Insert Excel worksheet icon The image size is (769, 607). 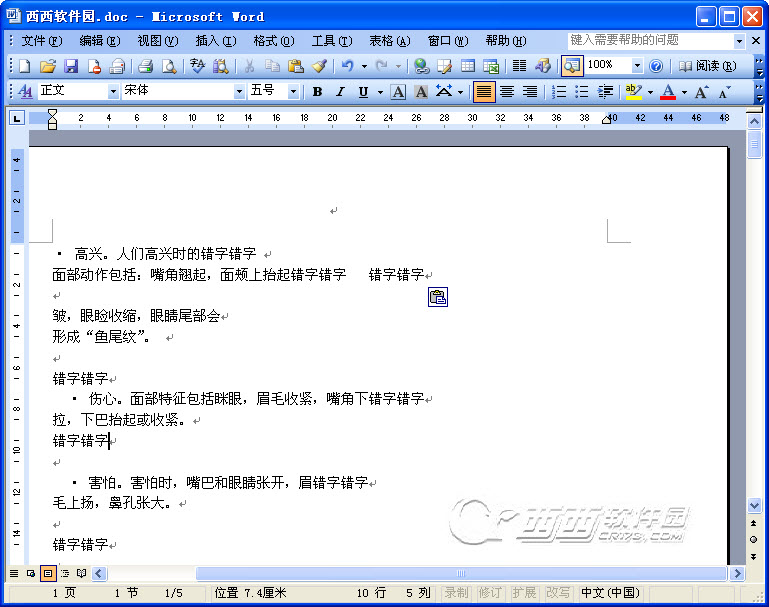tap(491, 66)
